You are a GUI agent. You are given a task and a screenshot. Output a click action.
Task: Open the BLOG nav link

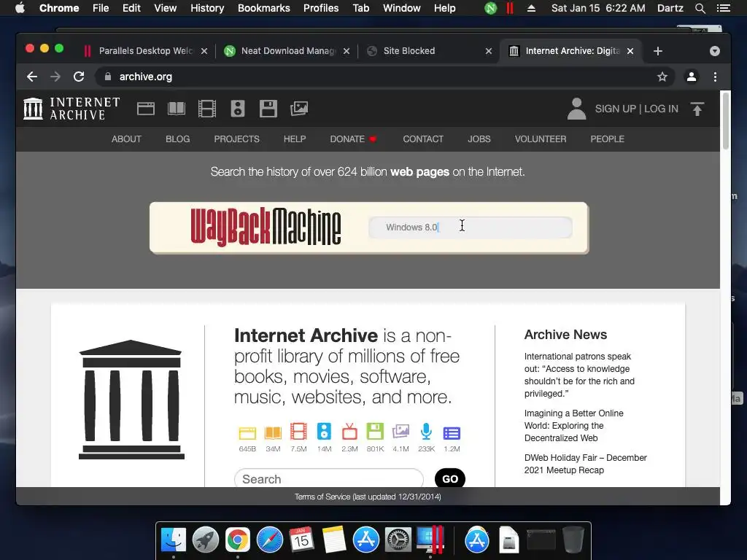click(178, 139)
